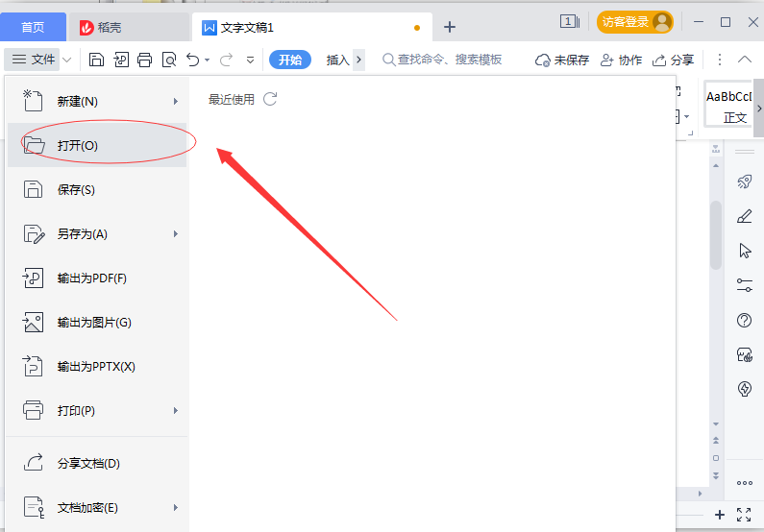
Task: Expand the document encryption (文档加密) submenu
Action: pyautogui.click(x=175, y=507)
